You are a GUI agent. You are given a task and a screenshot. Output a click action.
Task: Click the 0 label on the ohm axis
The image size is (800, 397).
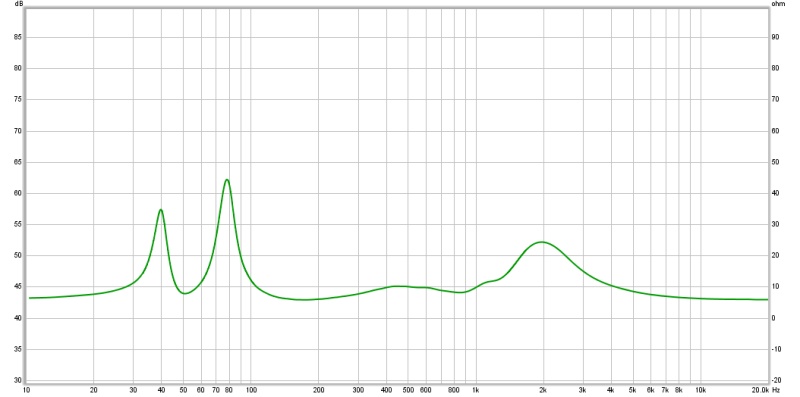tap(773, 318)
